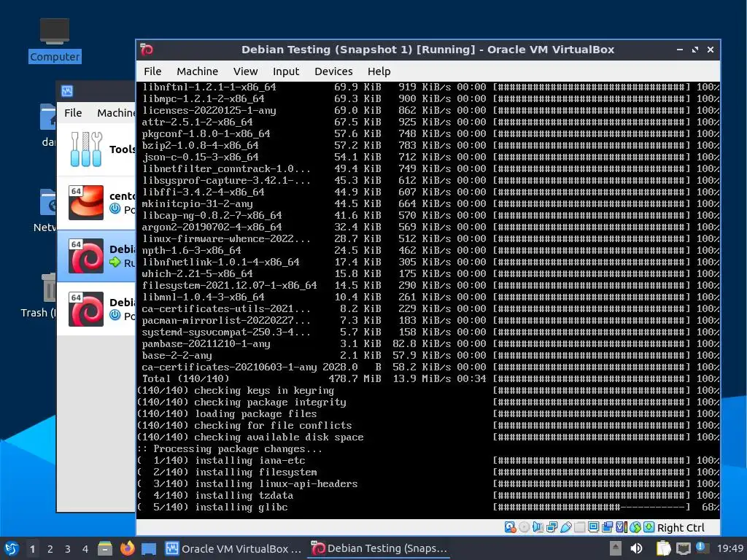Image resolution: width=747 pixels, height=560 pixels.
Task: Click Debian Testing window title bar text
Action: tap(427, 50)
